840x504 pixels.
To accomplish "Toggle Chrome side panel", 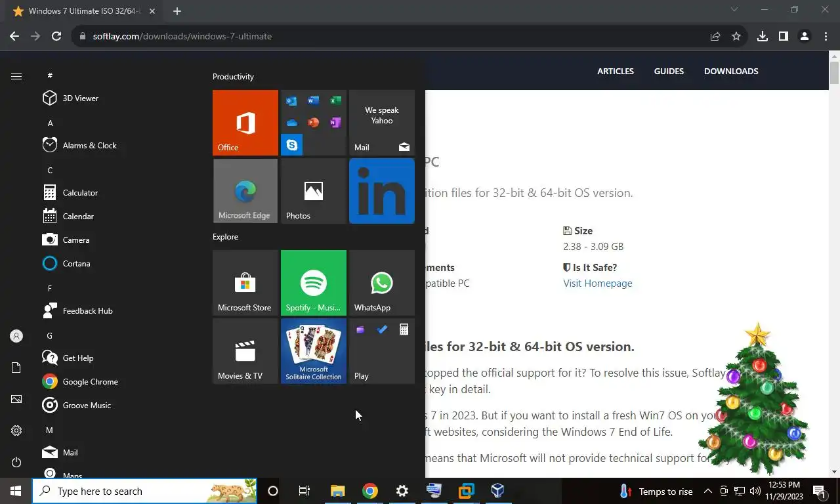I will coord(784,36).
